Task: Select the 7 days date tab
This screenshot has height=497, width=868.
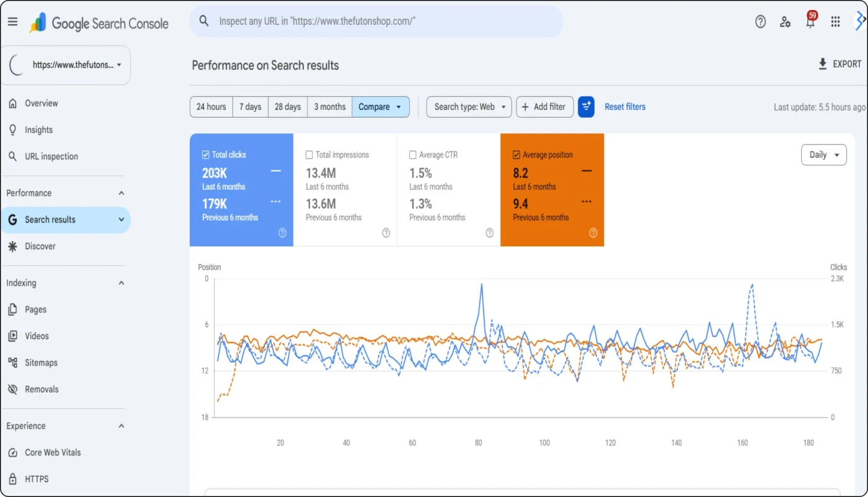Action: coord(250,107)
